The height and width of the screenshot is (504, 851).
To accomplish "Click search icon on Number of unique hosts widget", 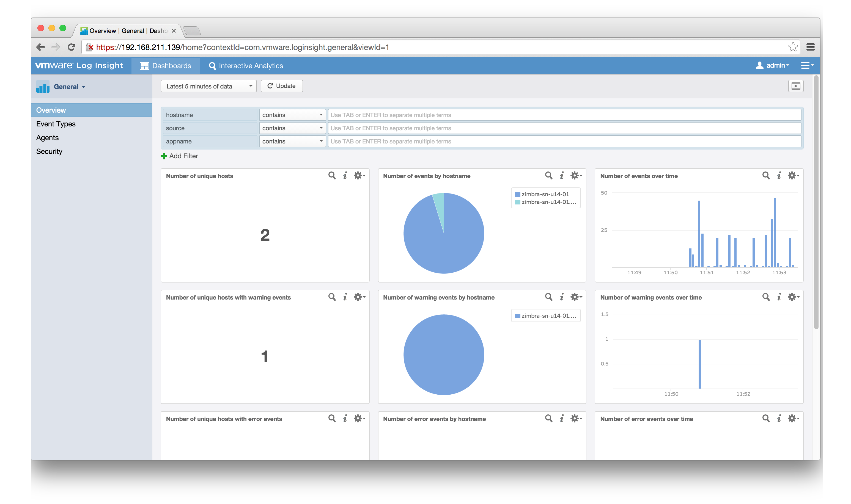I will tap(332, 175).
